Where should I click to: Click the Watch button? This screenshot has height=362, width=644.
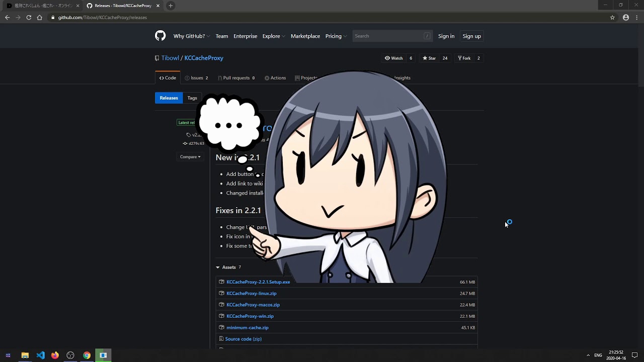coord(394,58)
